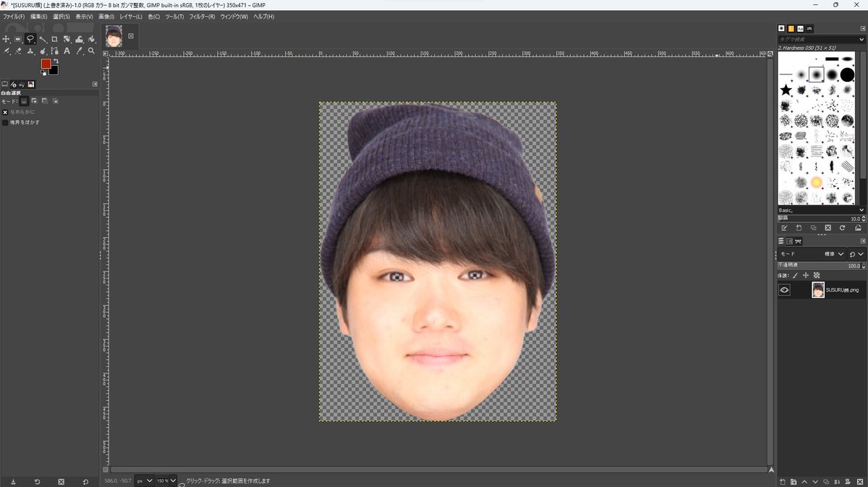The image size is (868, 487).
Task: Swap foreground and background colors
Action: (x=57, y=61)
